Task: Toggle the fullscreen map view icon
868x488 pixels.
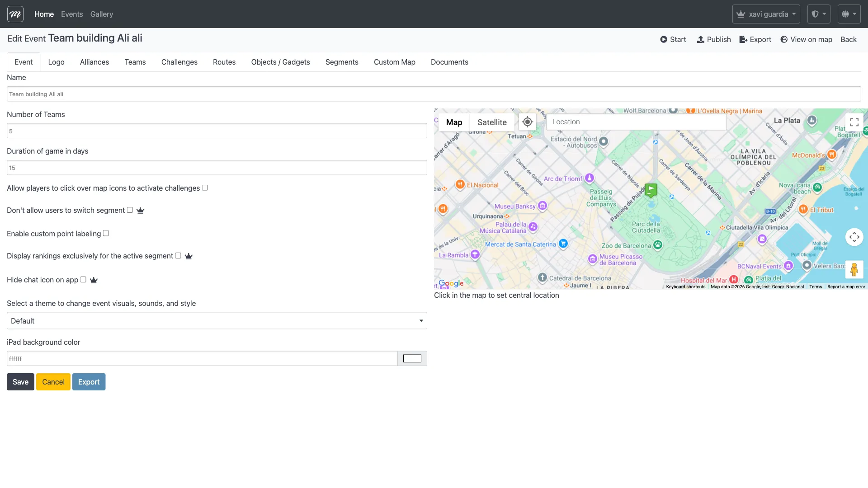Action: click(x=854, y=122)
